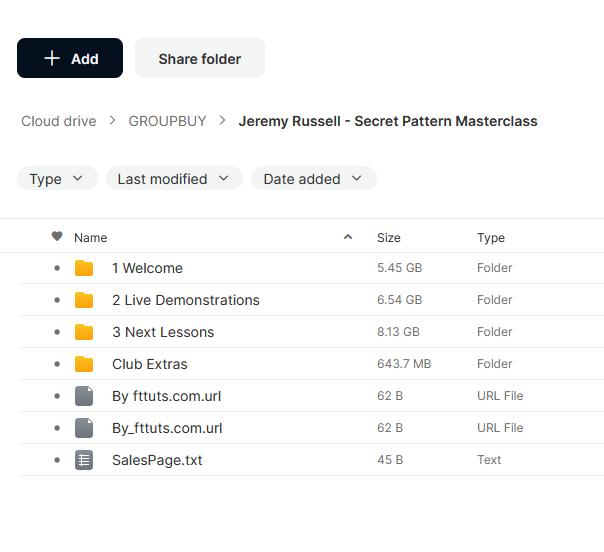This screenshot has height=552, width=604.
Task: Go to Cloud drive in breadcrumb
Action: 59,121
